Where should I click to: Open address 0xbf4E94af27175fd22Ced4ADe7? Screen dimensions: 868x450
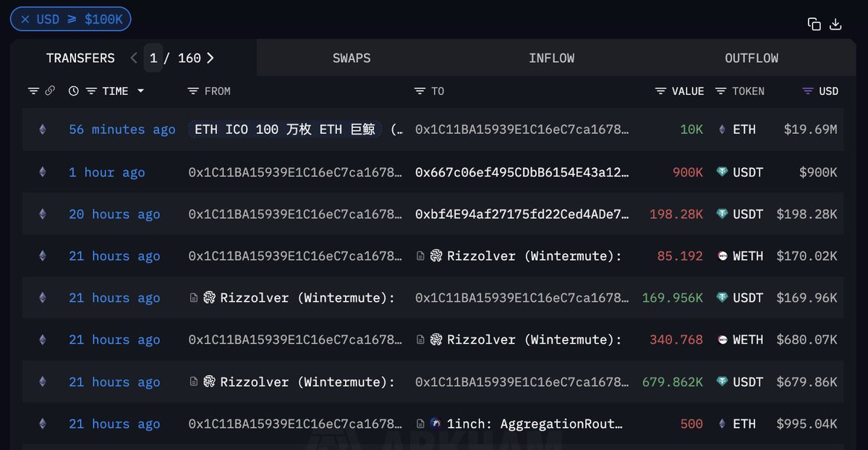point(522,214)
